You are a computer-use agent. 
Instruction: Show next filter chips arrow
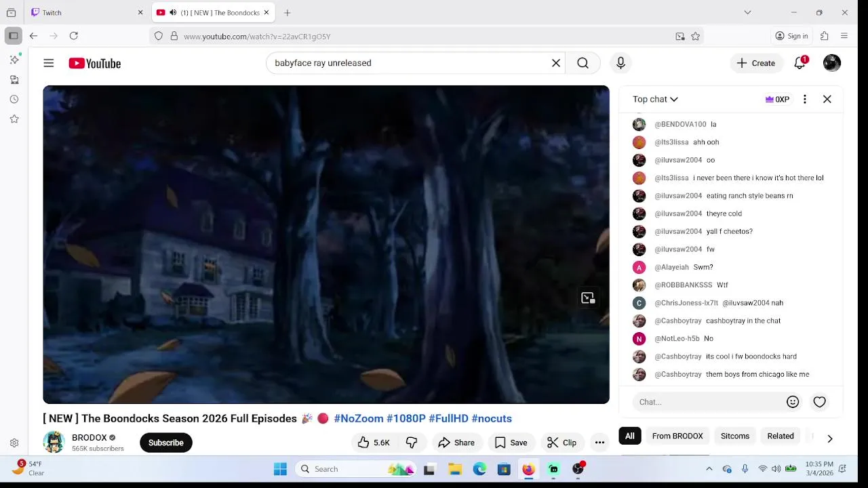[830, 439]
